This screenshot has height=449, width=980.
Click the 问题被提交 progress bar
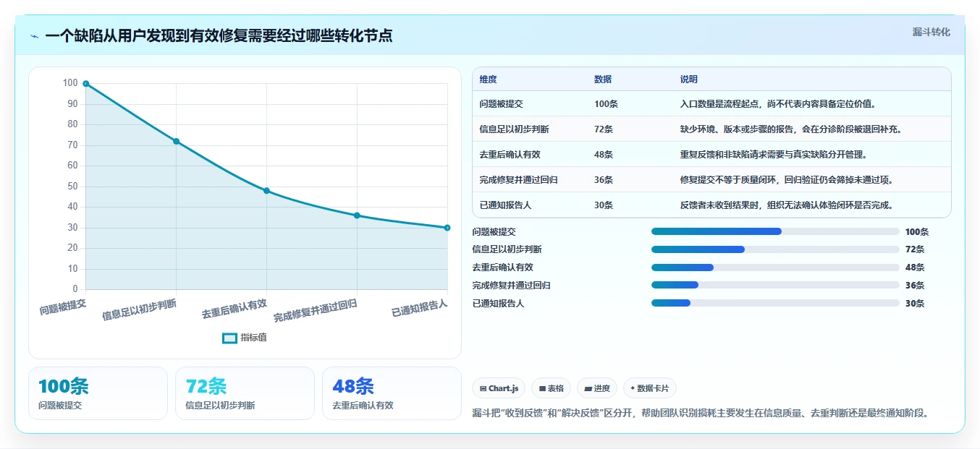pos(775,231)
